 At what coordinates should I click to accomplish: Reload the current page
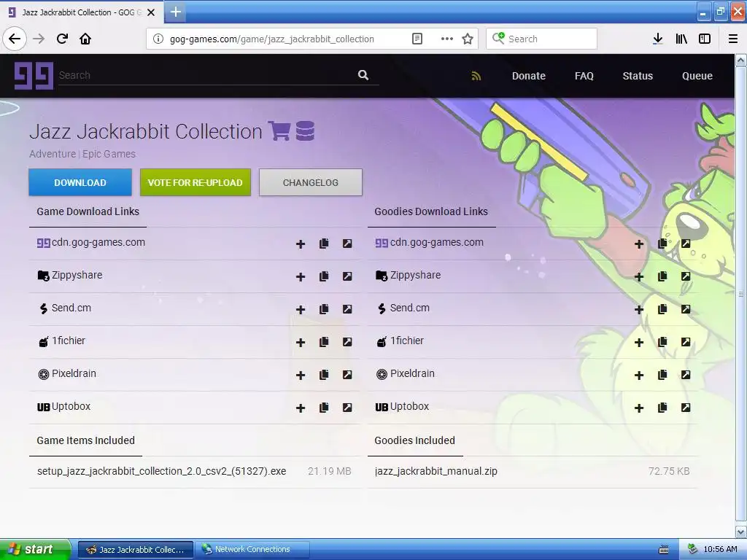62,39
